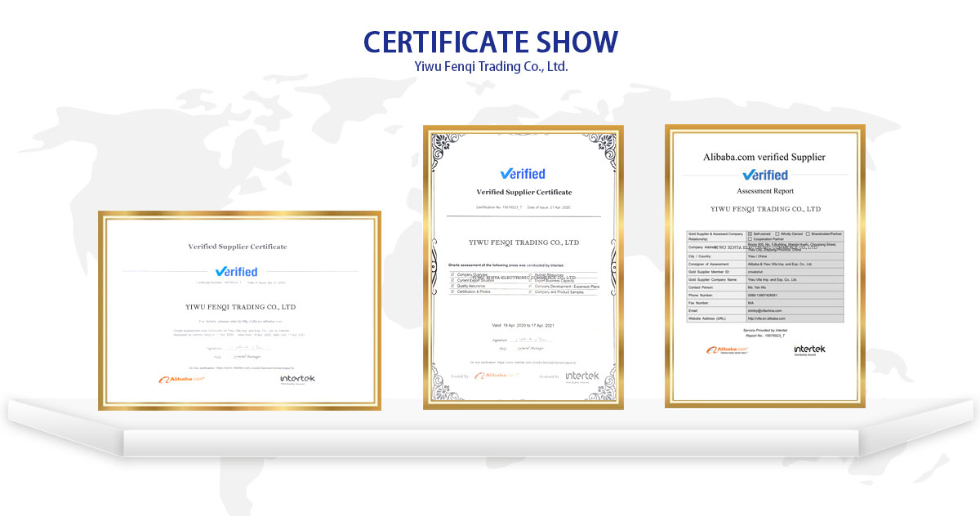Click the Alibaba.com logo on the middle certificate
Screen dimensions: 980x516
click(x=497, y=376)
